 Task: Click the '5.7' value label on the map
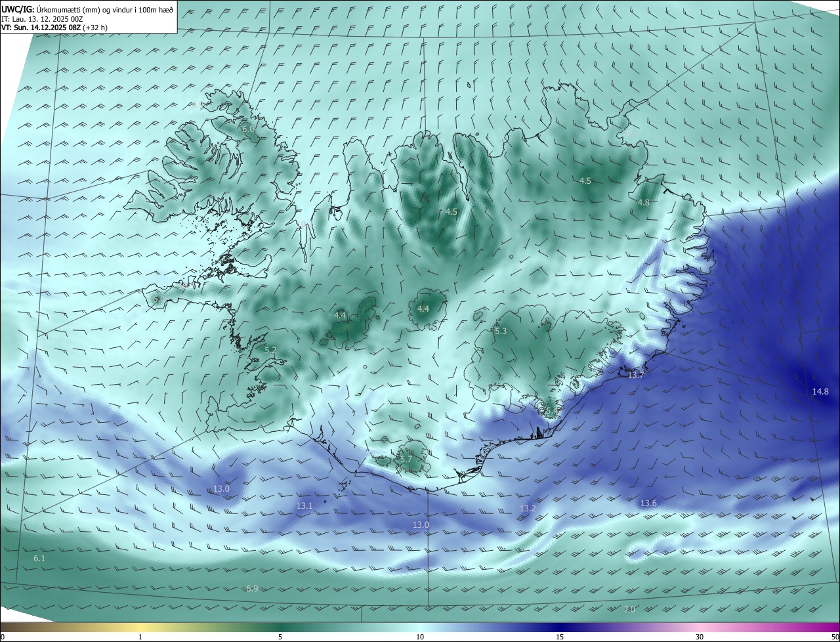[406, 459]
